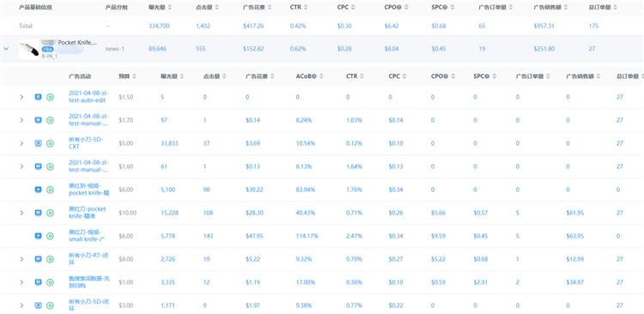Click green status icon in the $1.70 budget row
This screenshot has width=644, height=314.
point(50,120)
